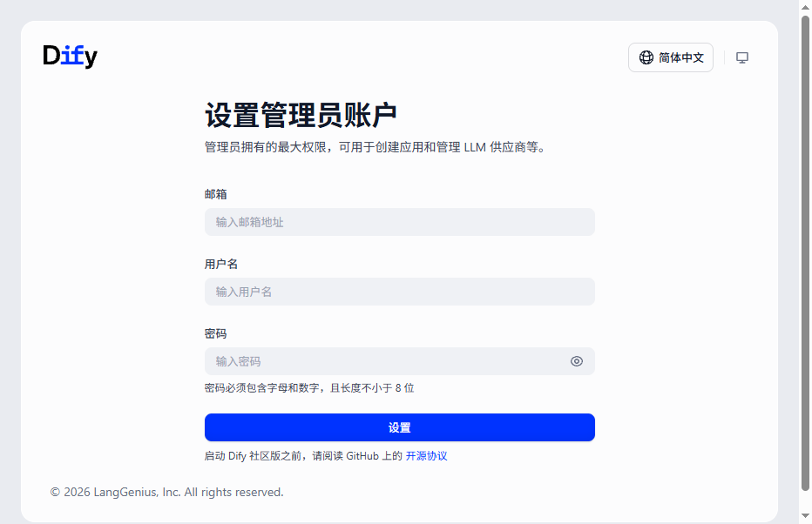The width and height of the screenshot is (812, 524).
Task: Click the Dify logo
Action: 70,56
